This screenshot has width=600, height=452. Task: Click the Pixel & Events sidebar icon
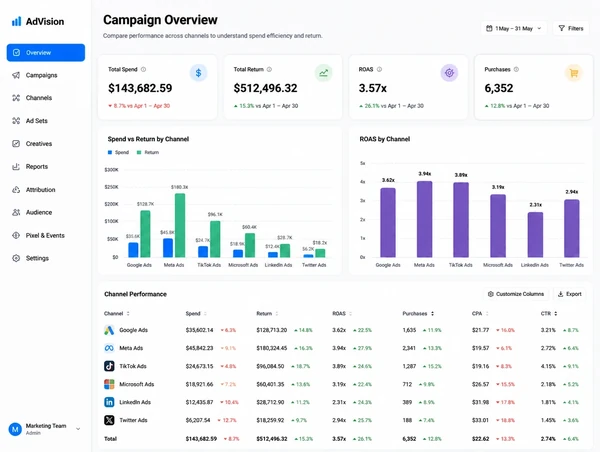(x=16, y=235)
